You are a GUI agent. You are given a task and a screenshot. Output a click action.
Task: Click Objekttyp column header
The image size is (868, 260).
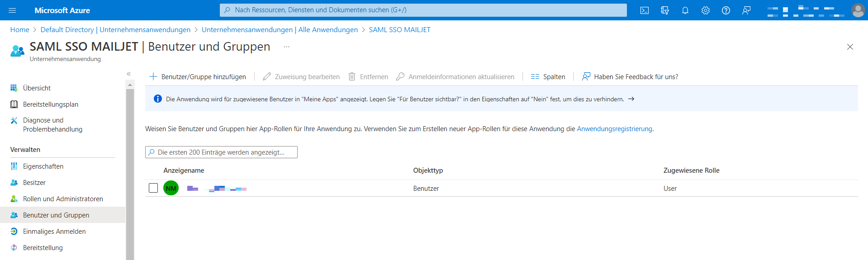tap(428, 170)
